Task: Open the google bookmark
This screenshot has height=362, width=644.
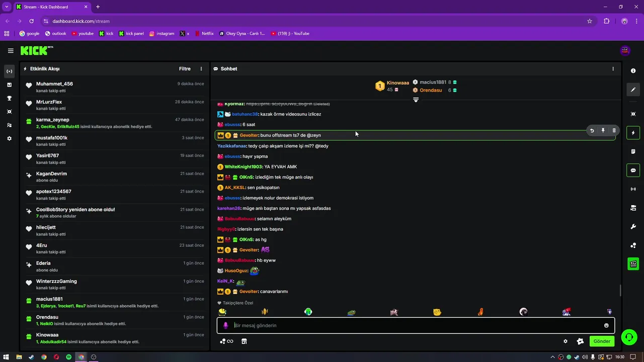Action: [29, 34]
